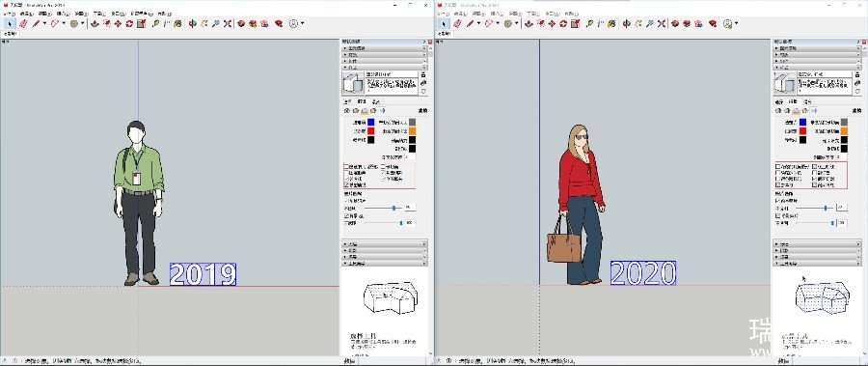Choose the Move tool in 2020 window
This screenshot has height=366, width=868.
click(552, 24)
